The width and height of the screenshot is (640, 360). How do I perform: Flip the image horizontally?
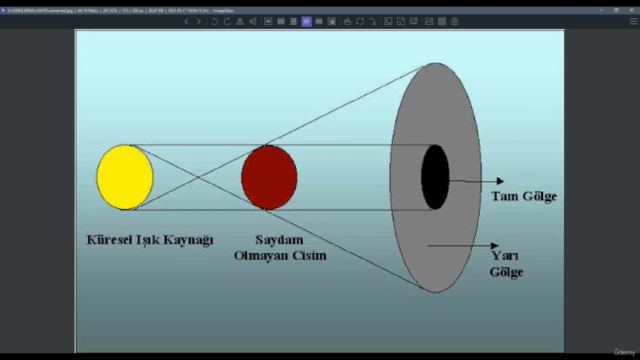[x=240, y=22]
